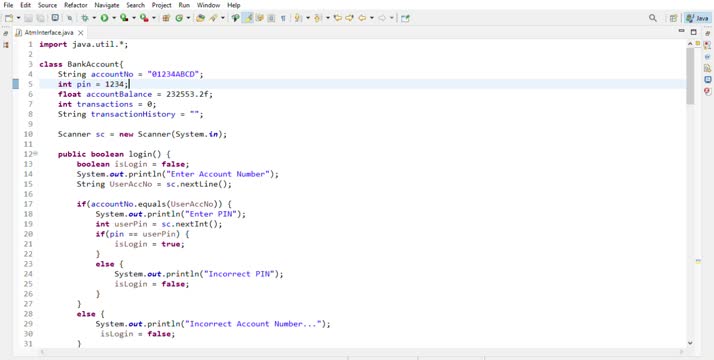Screen dimensions: 714x360
Task: Toggle Block Selection Mode button
Action: pos(271,18)
